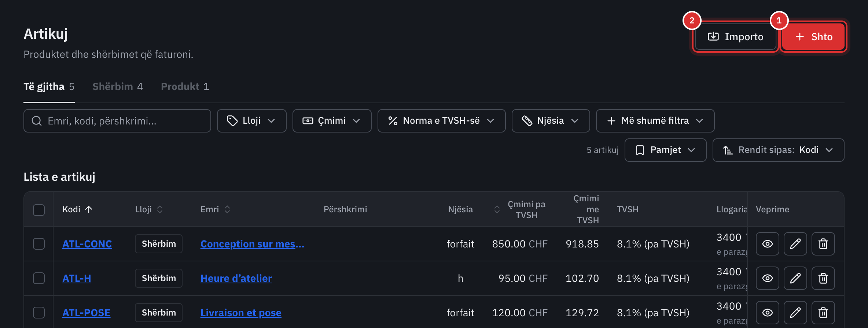
Task: Sort by the Kodi column header
Action: tap(77, 209)
